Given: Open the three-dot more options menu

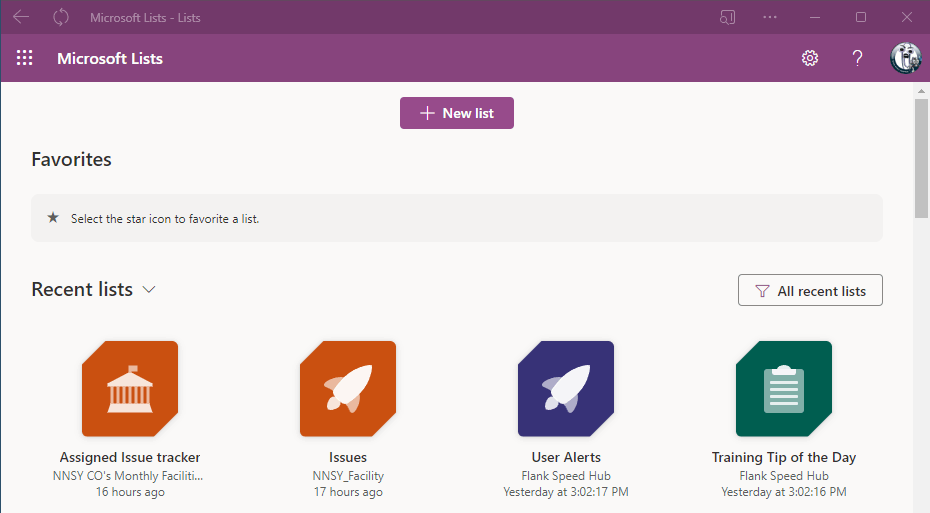Looking at the screenshot, I should click(770, 17).
